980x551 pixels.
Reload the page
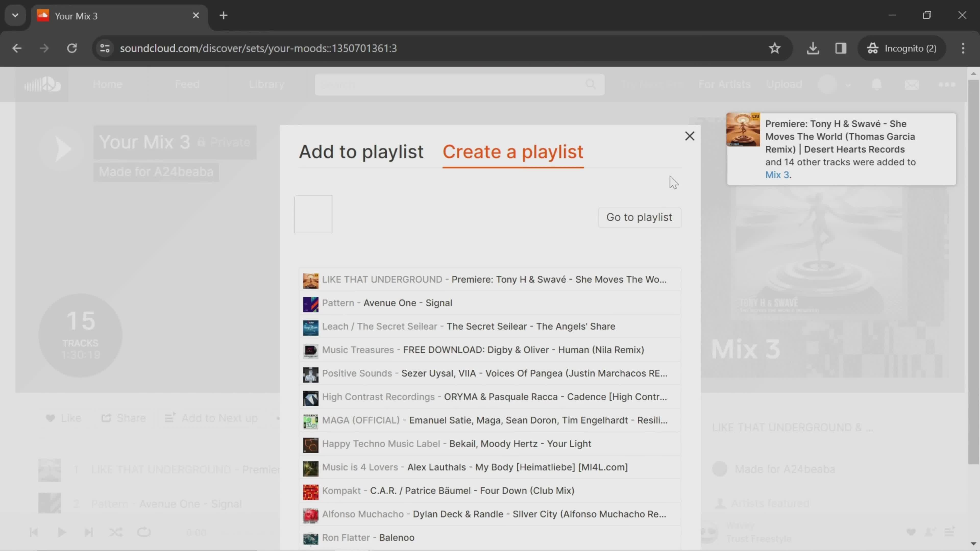[x=72, y=48]
